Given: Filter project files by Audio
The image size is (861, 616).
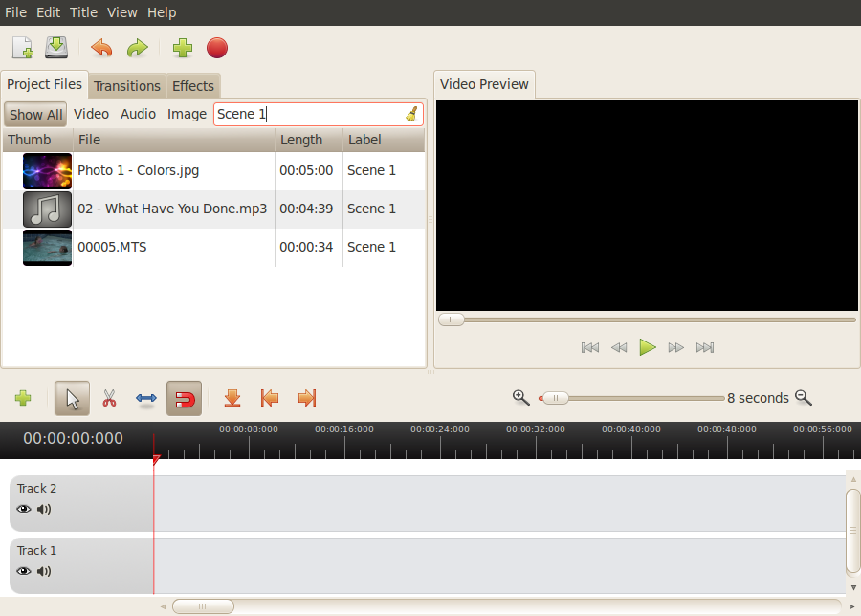Looking at the screenshot, I should [x=138, y=114].
